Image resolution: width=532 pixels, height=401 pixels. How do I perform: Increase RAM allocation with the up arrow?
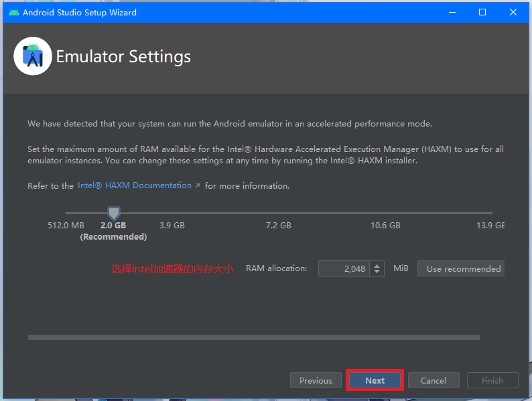click(377, 265)
